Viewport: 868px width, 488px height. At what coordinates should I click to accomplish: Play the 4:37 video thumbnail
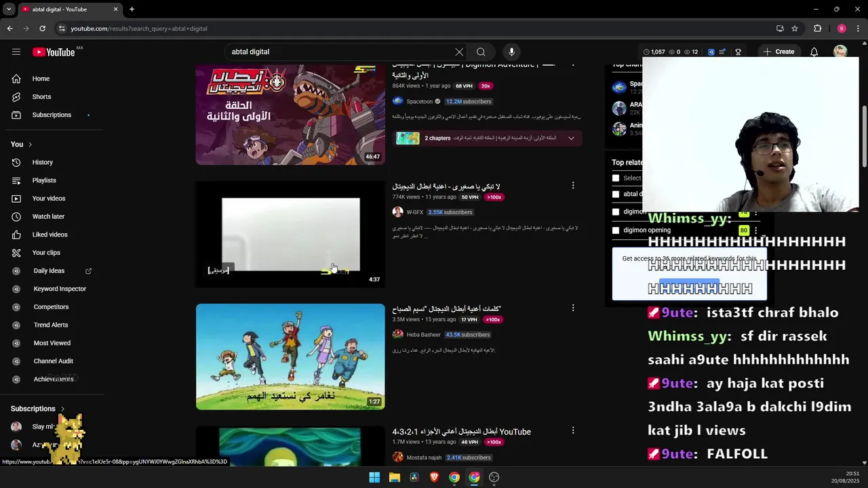click(x=290, y=235)
